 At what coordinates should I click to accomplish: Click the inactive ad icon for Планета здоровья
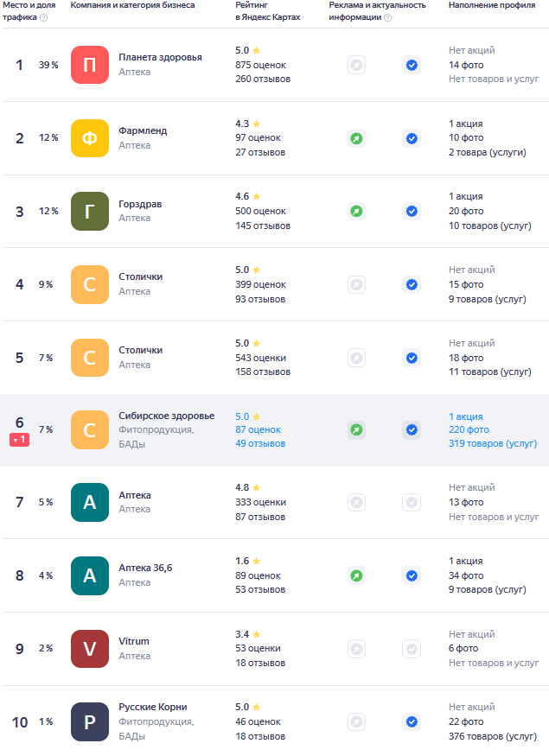point(356,65)
